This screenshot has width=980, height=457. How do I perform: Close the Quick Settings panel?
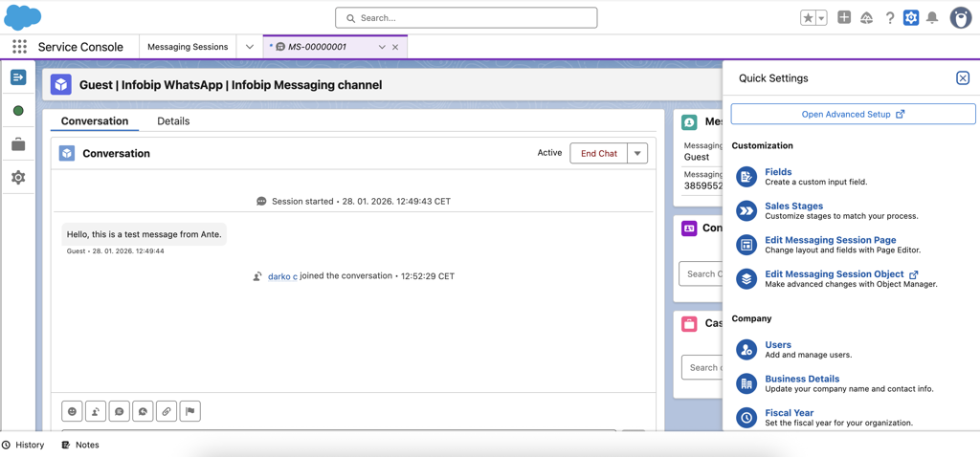963,78
